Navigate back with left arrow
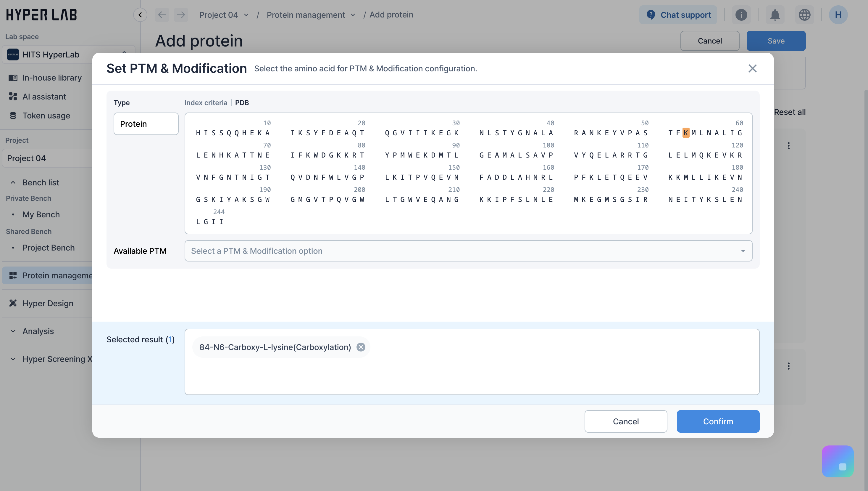This screenshot has height=491, width=868. (162, 15)
